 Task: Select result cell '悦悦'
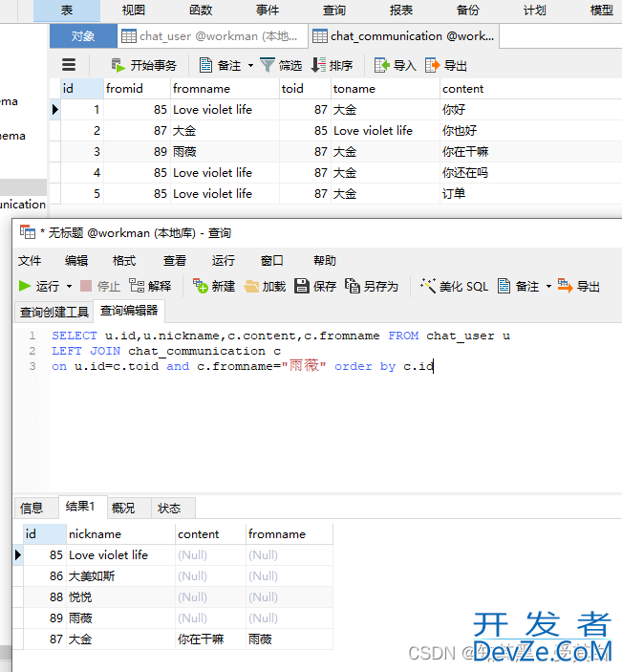tap(120, 597)
